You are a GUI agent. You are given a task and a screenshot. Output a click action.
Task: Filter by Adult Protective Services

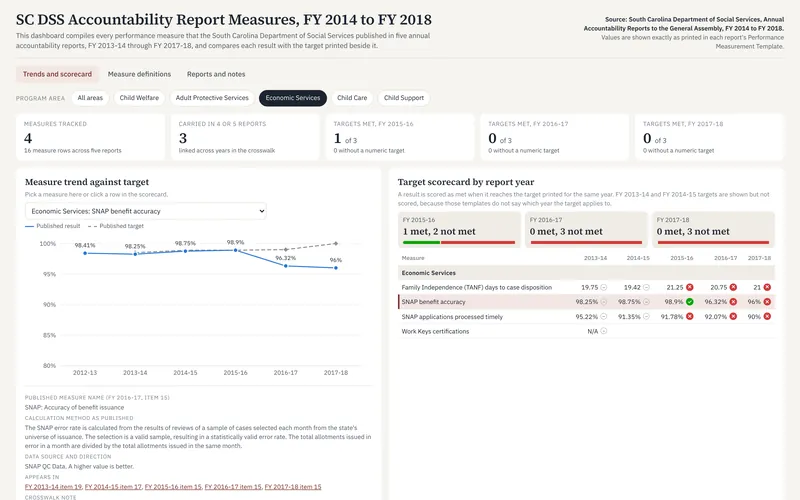point(212,98)
